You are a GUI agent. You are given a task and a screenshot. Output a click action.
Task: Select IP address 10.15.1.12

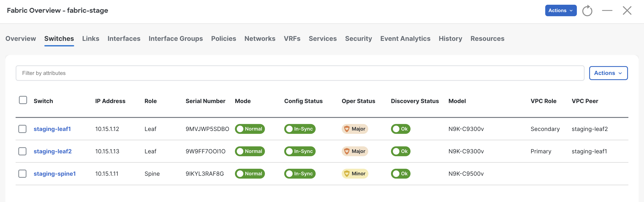pyautogui.click(x=107, y=129)
